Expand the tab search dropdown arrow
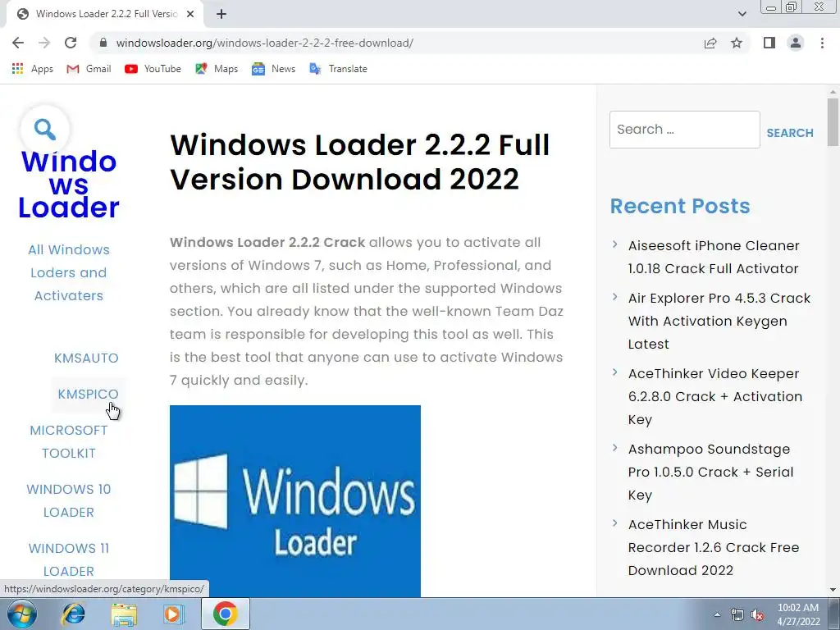This screenshot has width=840, height=630. click(x=742, y=14)
